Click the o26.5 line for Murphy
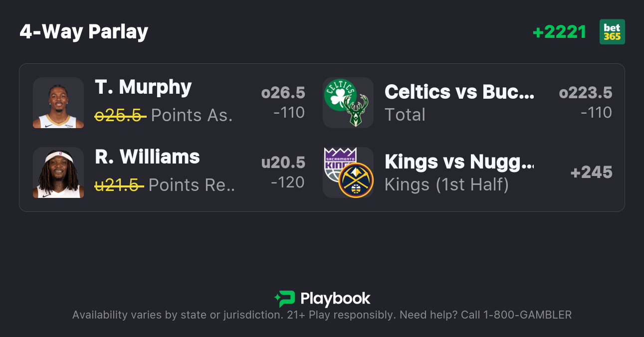Viewport: 644px width, 337px height. point(283,93)
